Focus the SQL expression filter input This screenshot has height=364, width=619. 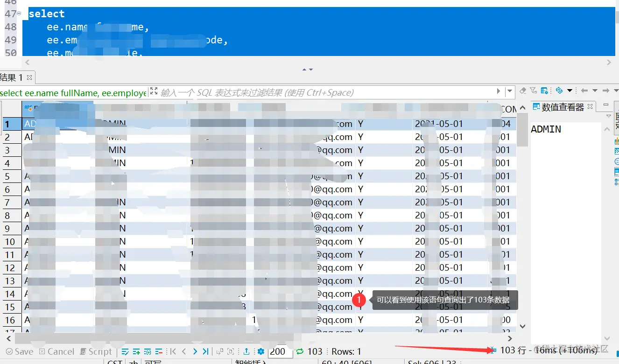point(327,92)
